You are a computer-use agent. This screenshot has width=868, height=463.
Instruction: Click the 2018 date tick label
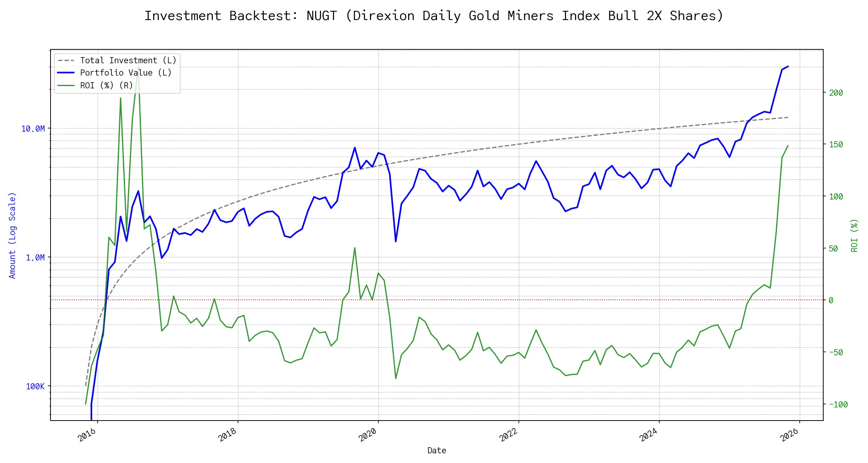point(228,435)
